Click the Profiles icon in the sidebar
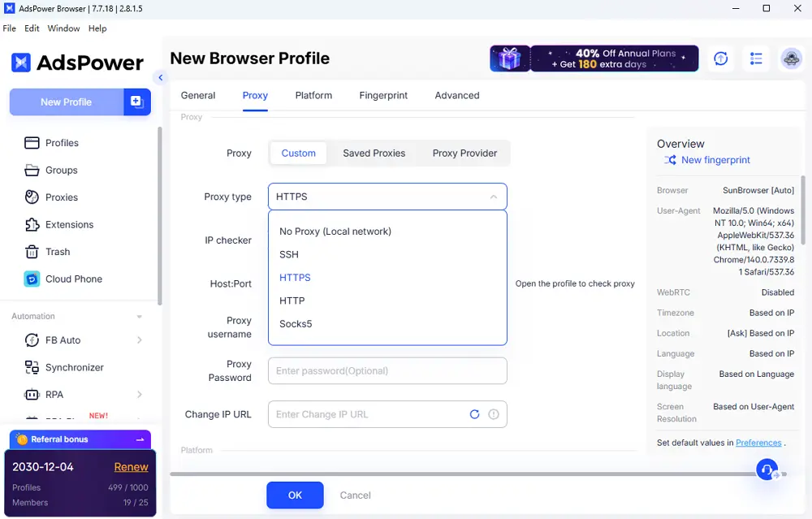 pyautogui.click(x=32, y=143)
